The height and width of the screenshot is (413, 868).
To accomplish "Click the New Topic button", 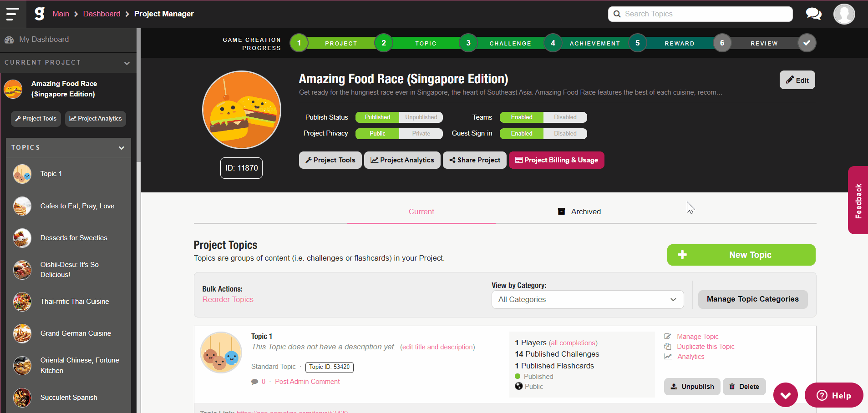I will click(741, 255).
